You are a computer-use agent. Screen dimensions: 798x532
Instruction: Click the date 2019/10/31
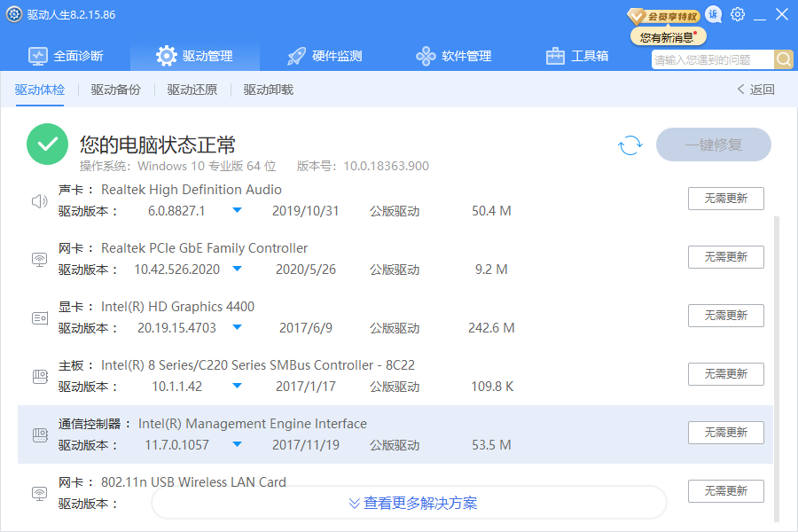305,211
